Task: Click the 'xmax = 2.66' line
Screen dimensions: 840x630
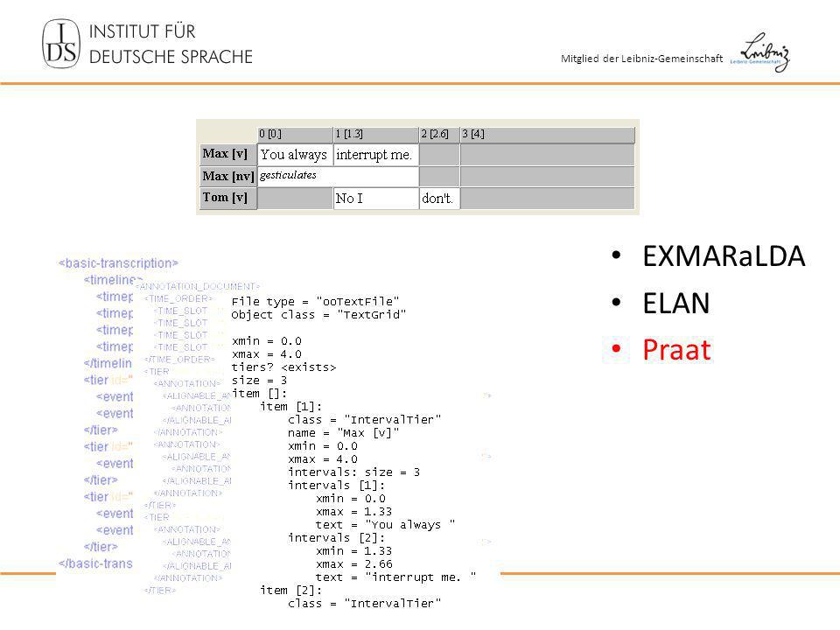Action: point(354,564)
